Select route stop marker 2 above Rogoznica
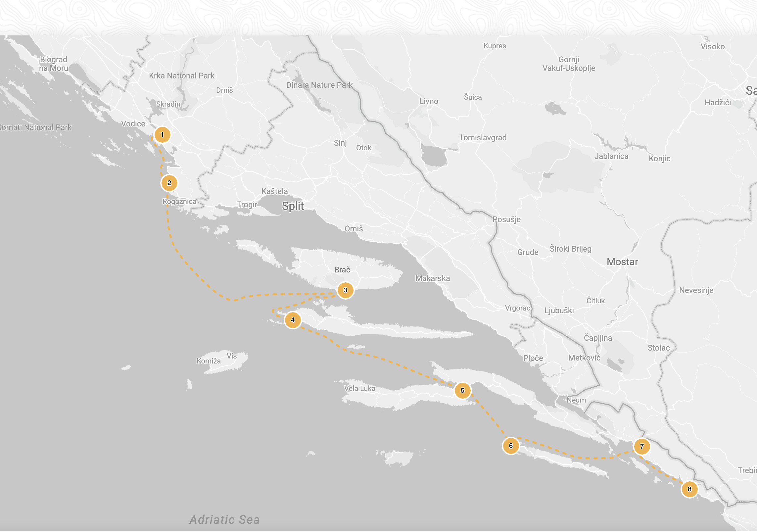The image size is (757, 532). pyautogui.click(x=169, y=183)
